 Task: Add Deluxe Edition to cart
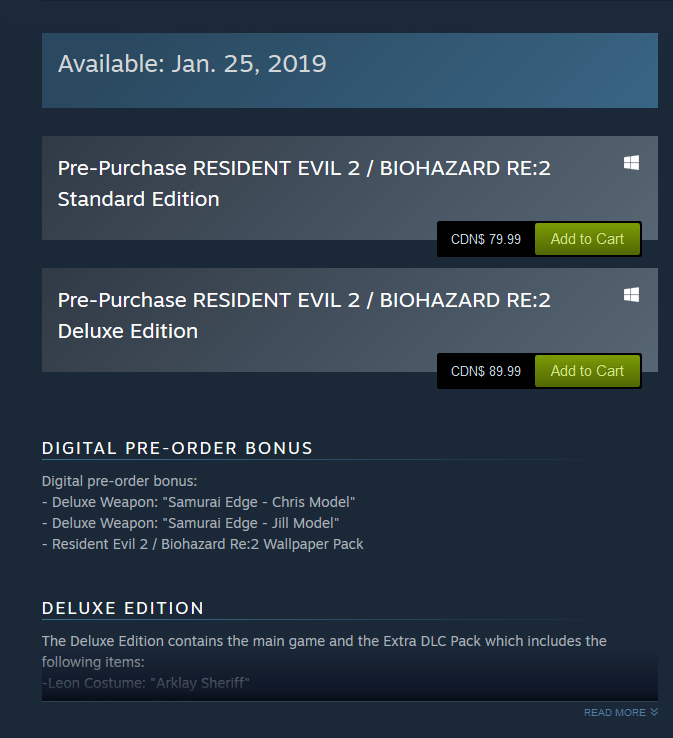tap(587, 371)
